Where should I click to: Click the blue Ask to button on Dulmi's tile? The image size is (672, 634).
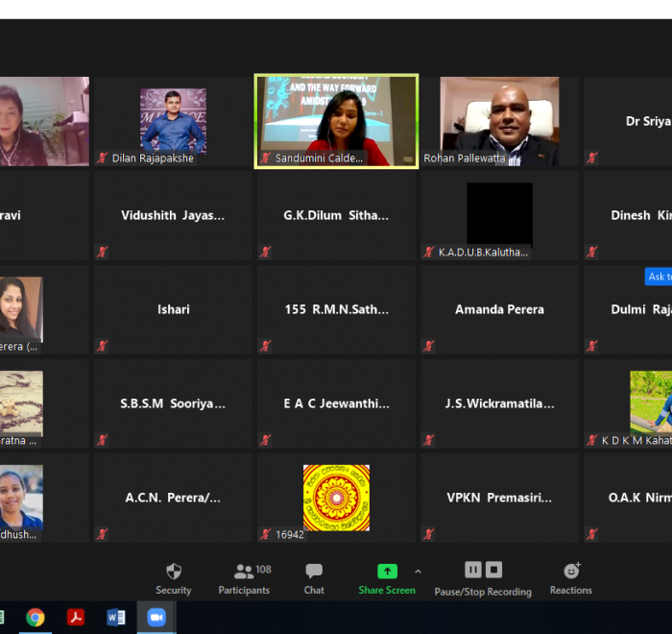pyautogui.click(x=659, y=277)
